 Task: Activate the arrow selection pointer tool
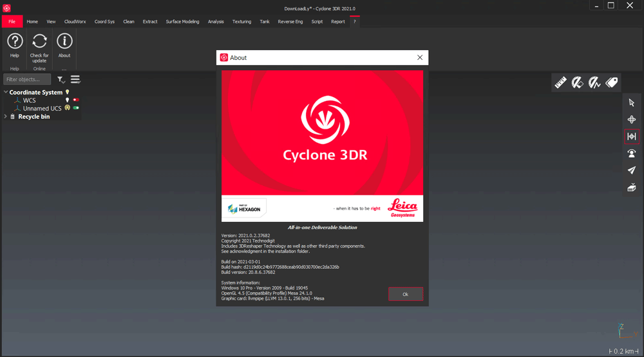pyautogui.click(x=632, y=102)
